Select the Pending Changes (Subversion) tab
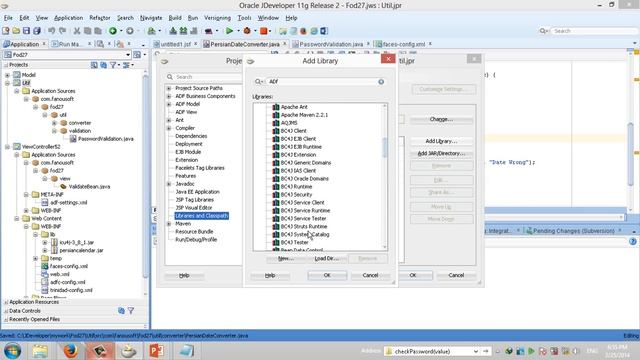The image size is (640, 360). click(x=573, y=231)
